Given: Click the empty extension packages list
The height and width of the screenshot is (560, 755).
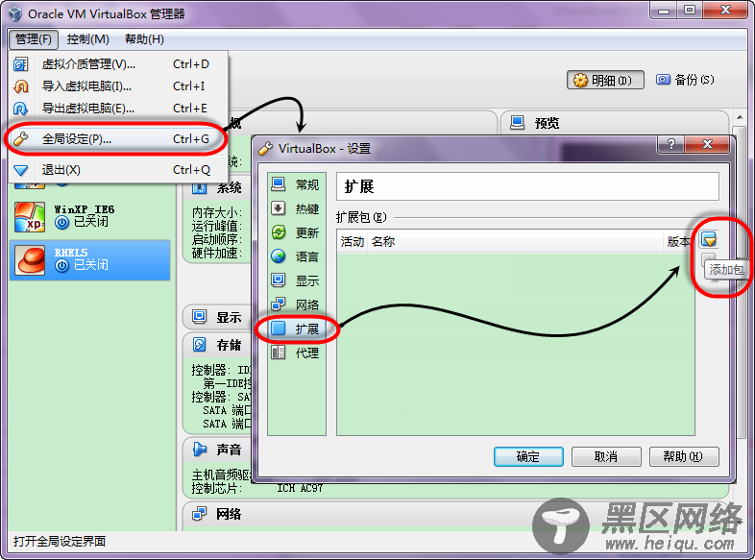Looking at the screenshot, I should 516,344.
